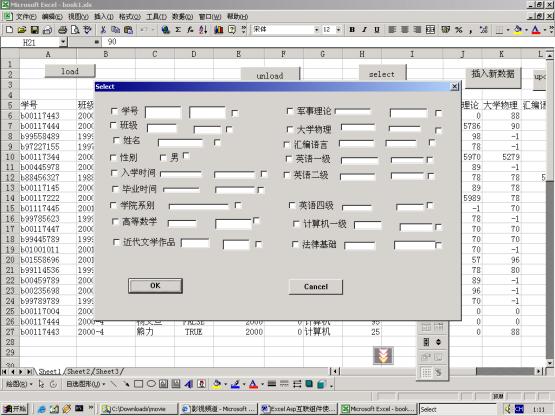
Task: Click the 插入新数据 button
Action: 493,78
